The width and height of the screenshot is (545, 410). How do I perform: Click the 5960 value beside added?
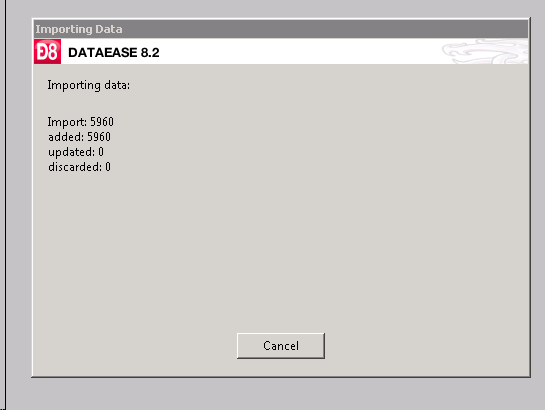pos(99,137)
